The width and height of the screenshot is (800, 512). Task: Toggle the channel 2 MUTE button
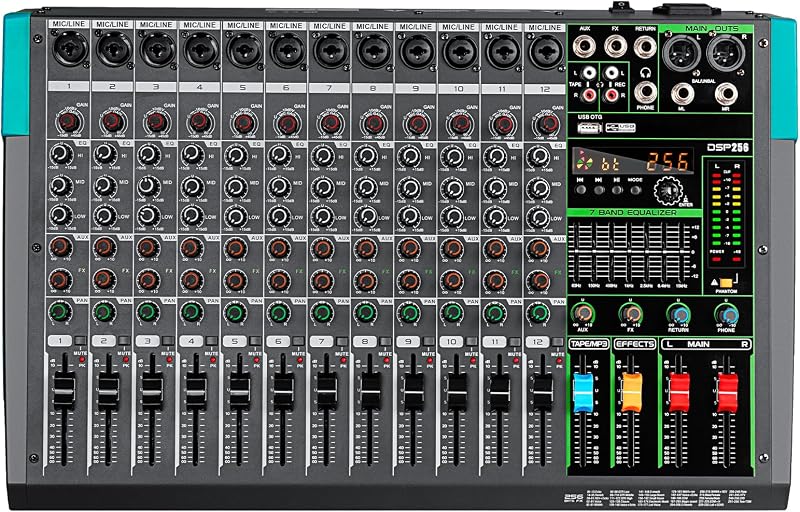click(124, 341)
